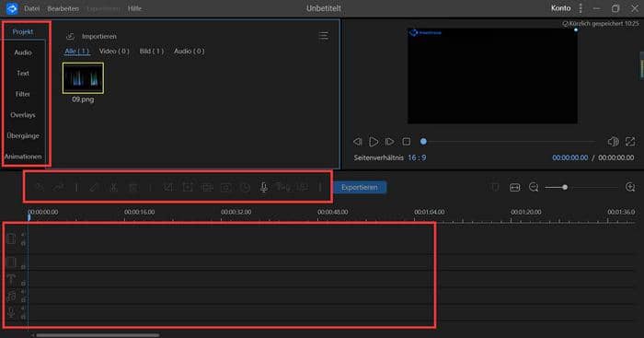Open fullscreen preview icon
Image resolution: width=644 pixels, height=338 pixels.
(x=629, y=142)
